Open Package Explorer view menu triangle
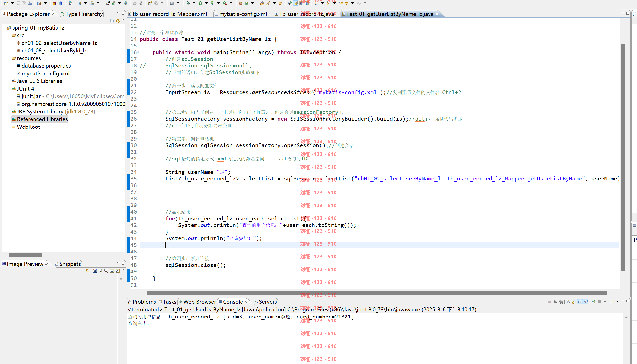 pos(123,20)
